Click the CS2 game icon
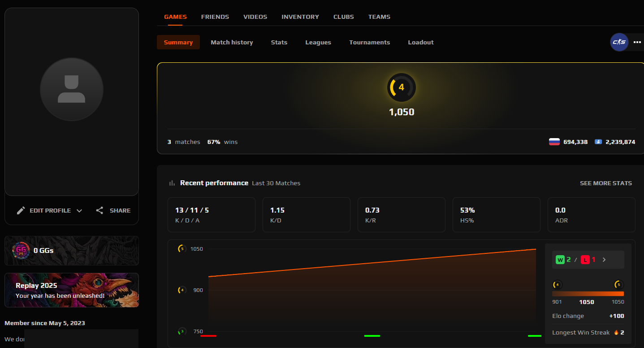Image resolution: width=644 pixels, height=348 pixels. pos(619,42)
